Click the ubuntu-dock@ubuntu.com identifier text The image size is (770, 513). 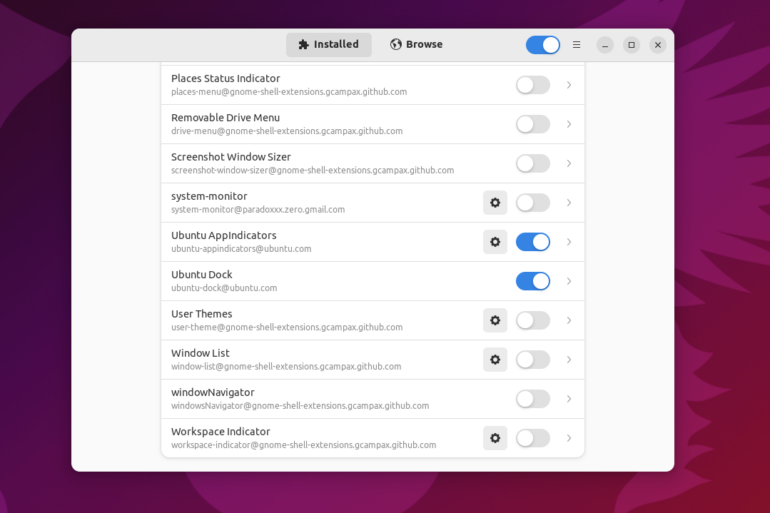pyautogui.click(x=224, y=288)
